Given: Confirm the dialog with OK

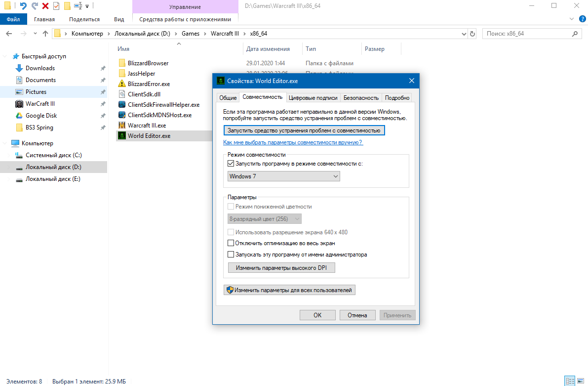Looking at the screenshot, I should pyautogui.click(x=317, y=315).
